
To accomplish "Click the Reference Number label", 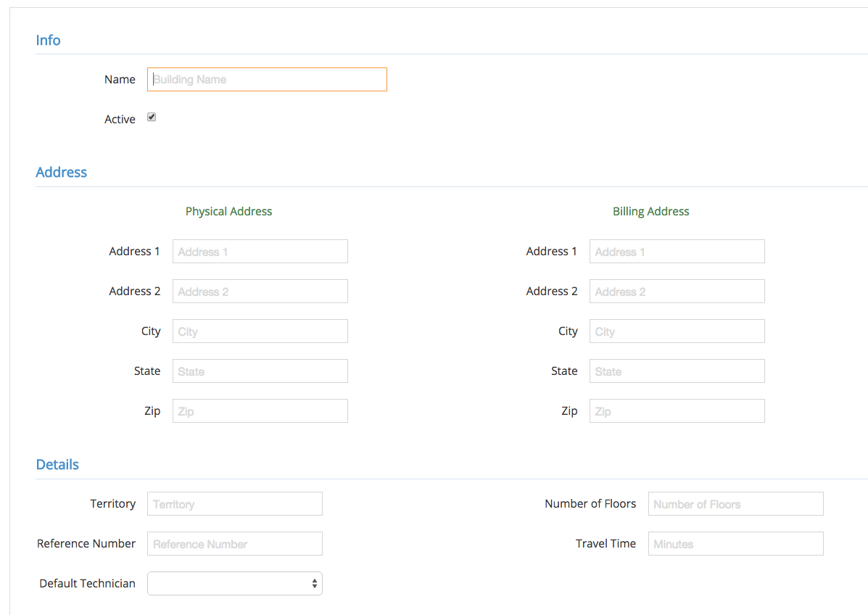I will 86,544.
